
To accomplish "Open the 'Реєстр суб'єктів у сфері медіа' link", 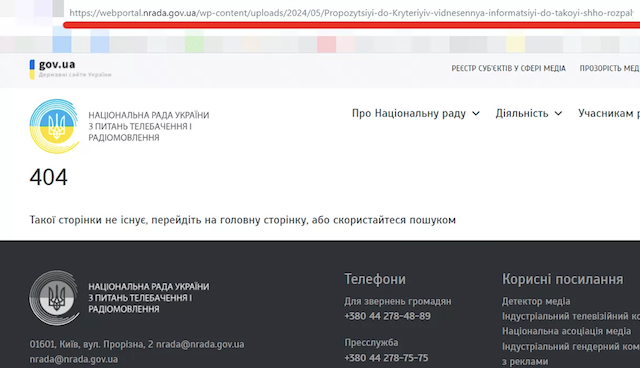I will point(508,69).
